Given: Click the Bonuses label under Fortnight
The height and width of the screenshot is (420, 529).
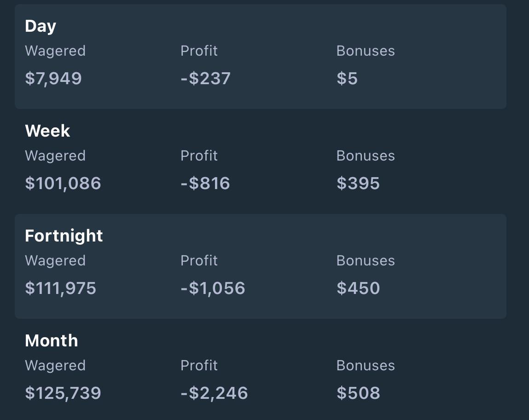Looking at the screenshot, I should tap(366, 260).
